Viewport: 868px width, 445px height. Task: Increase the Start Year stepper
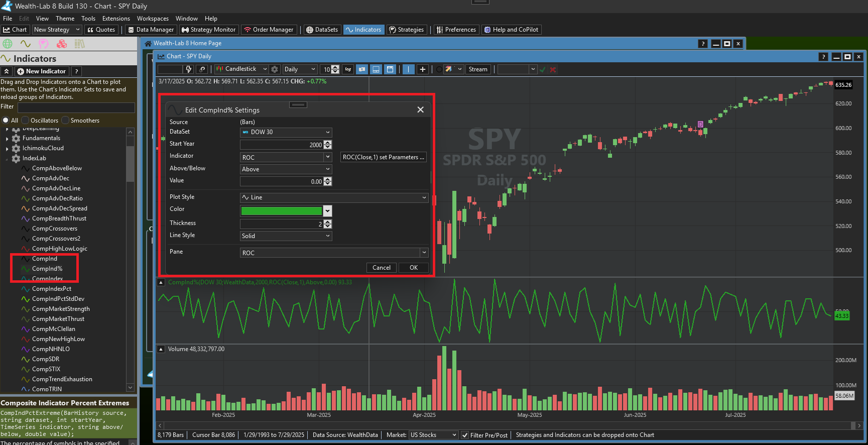tap(328, 143)
